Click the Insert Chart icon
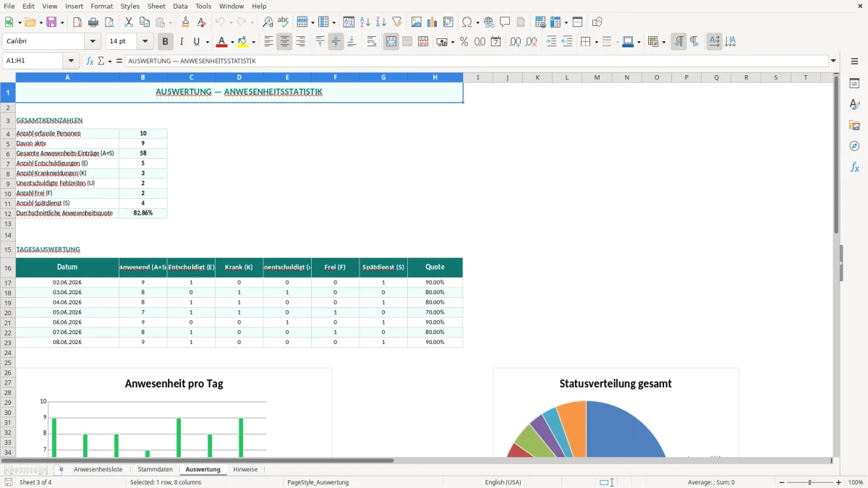The image size is (868, 488). point(433,22)
